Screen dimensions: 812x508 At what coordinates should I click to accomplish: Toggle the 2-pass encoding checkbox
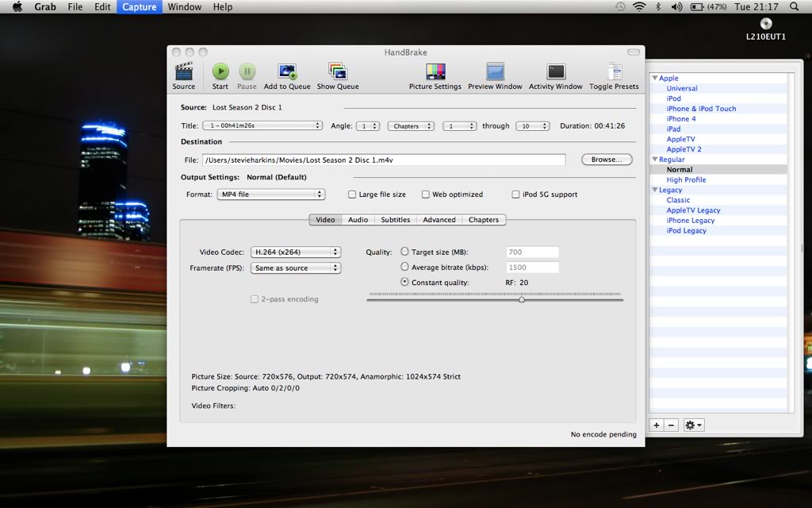[255, 299]
